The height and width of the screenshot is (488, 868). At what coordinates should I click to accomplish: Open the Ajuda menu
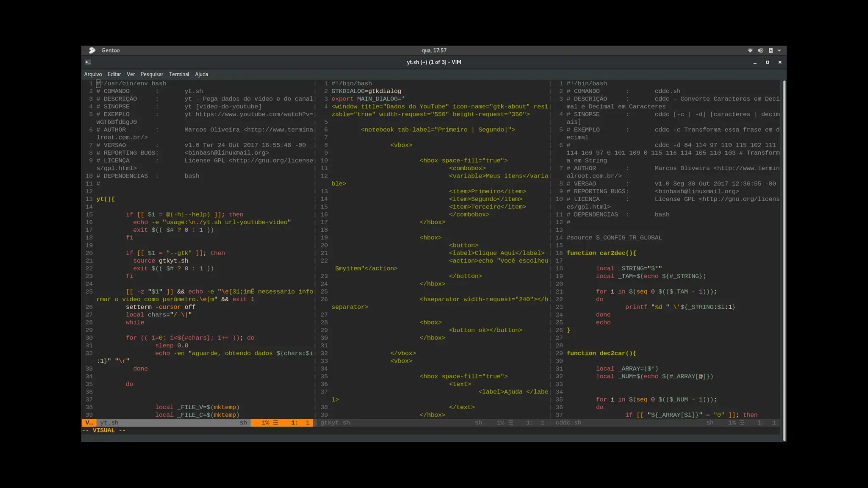pyautogui.click(x=201, y=74)
